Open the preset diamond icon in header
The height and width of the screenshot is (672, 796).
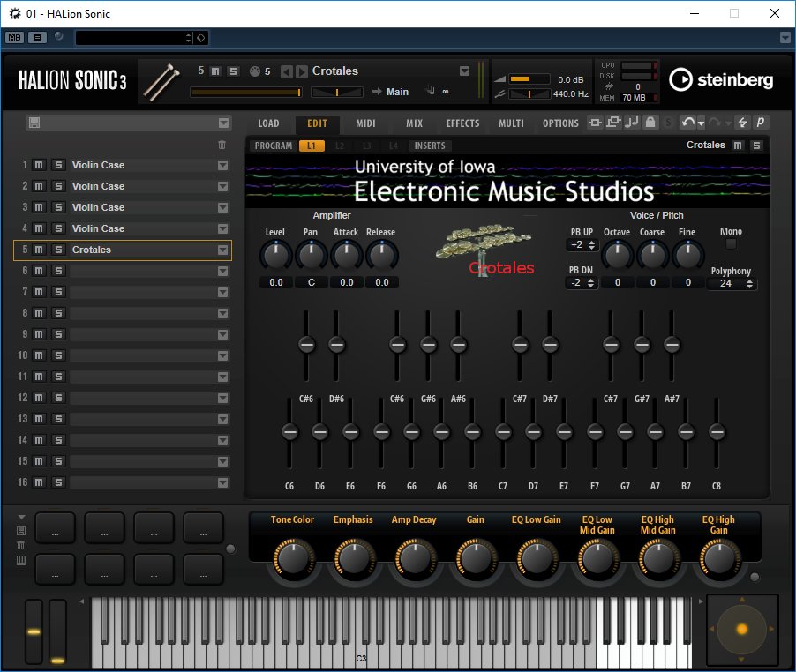pyautogui.click(x=201, y=38)
